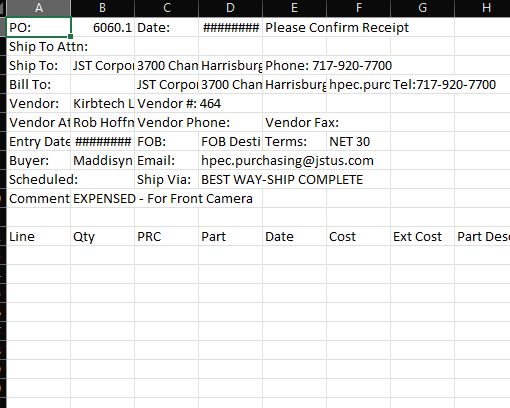Select column A header
The width and height of the screenshot is (510, 408).
39,8
